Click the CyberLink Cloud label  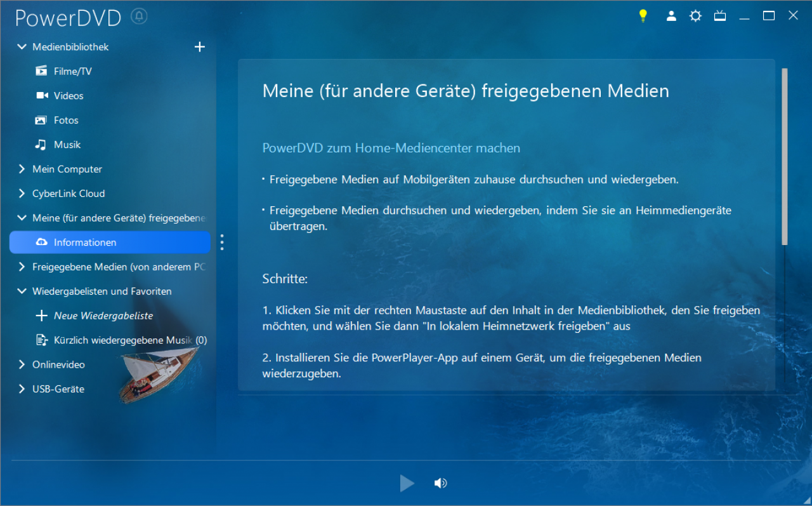69,193
